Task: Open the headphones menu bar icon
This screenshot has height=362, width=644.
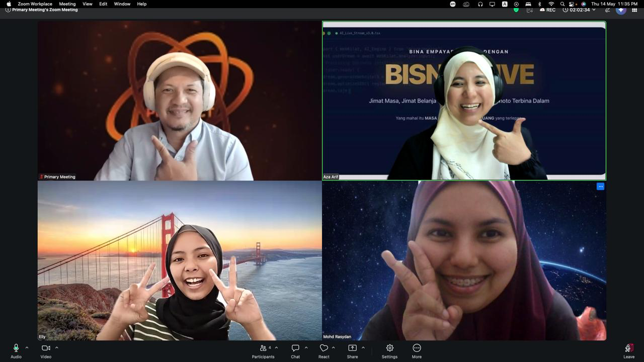Action: point(480,4)
